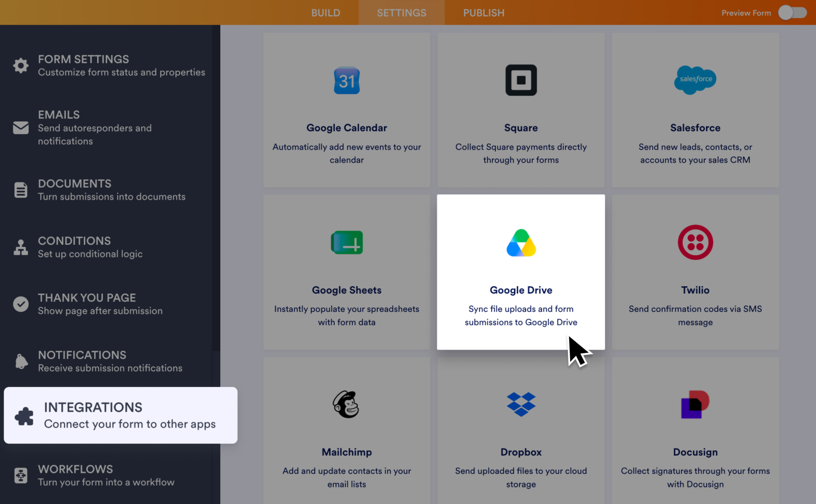Select the Dropbox integration title
Image resolution: width=816 pixels, height=504 pixels.
coord(521,452)
